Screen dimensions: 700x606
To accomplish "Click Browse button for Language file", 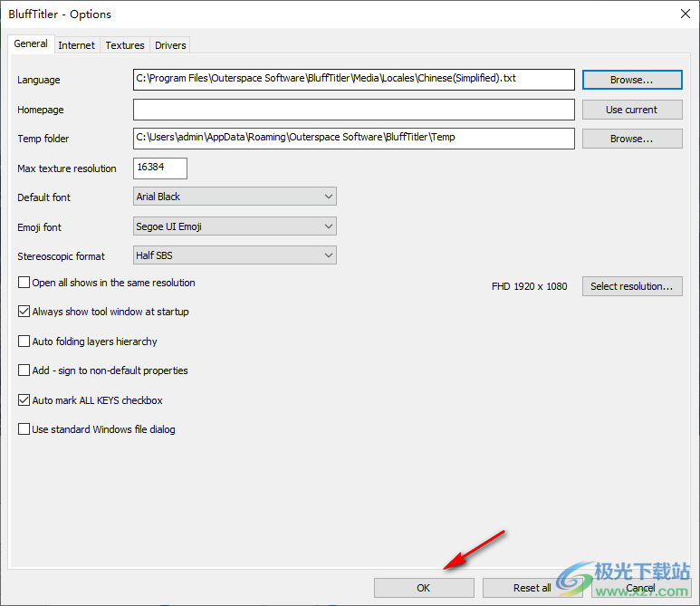I will 631,80.
